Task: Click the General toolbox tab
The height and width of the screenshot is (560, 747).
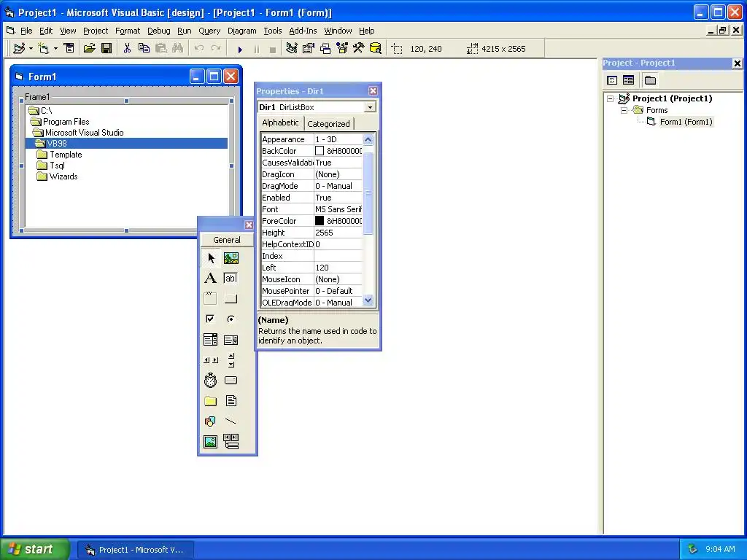Action: point(227,240)
